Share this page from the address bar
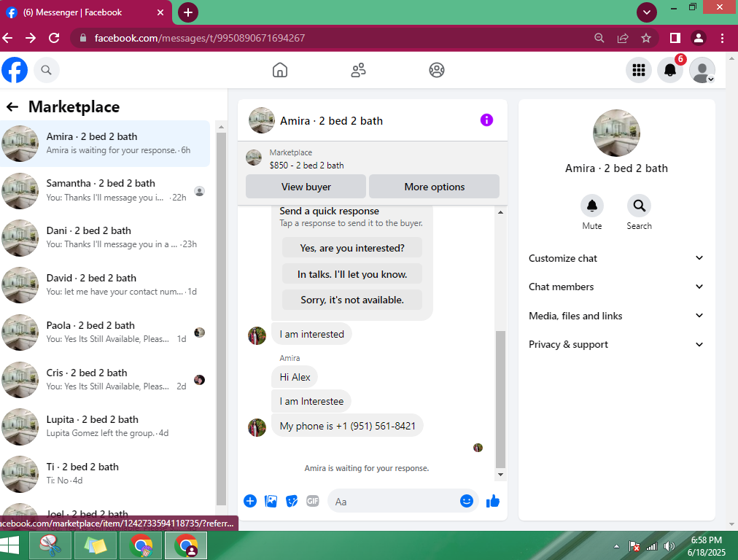 (x=623, y=38)
